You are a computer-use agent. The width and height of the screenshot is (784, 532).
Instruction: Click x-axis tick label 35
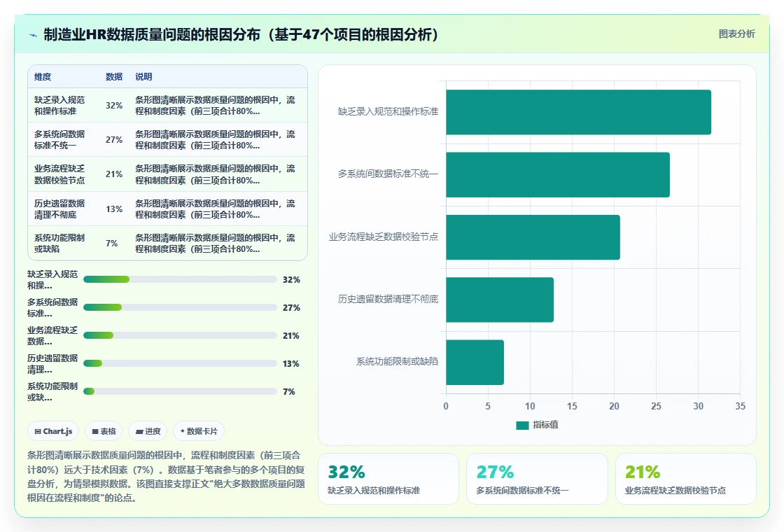740,406
